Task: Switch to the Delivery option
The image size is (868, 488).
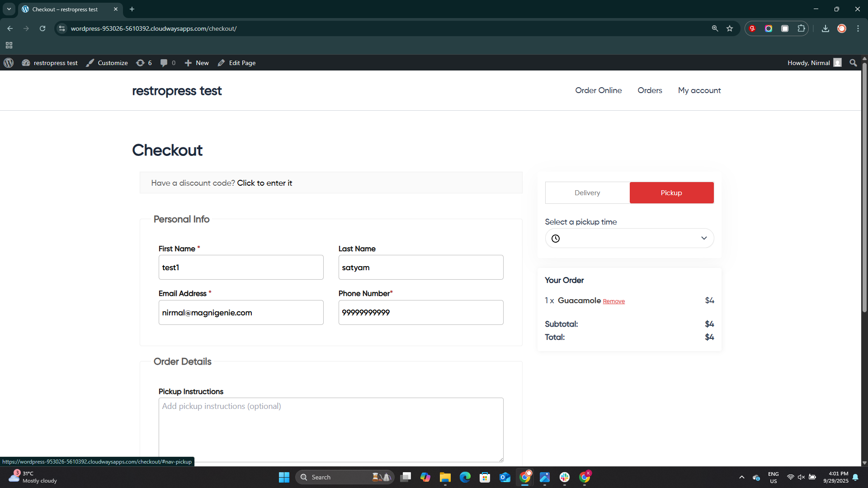Action: click(587, 192)
